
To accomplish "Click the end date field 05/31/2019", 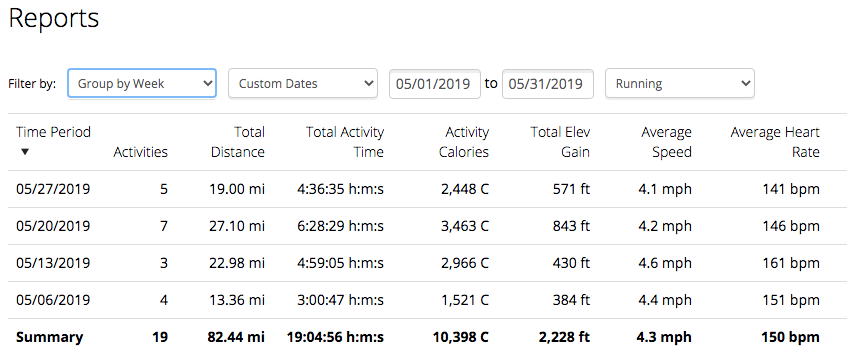I will point(548,84).
